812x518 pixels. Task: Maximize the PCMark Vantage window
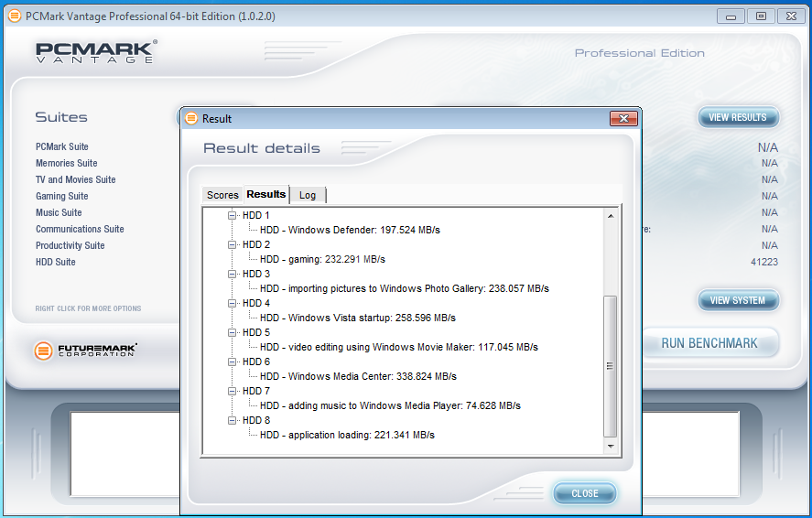(x=761, y=16)
